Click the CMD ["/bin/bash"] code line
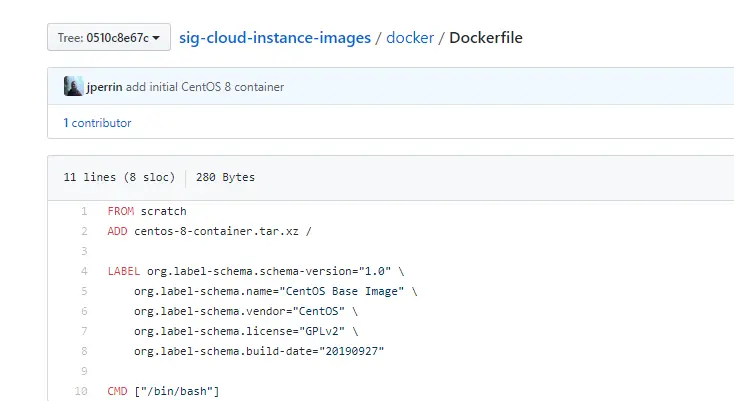The image size is (734, 401). coord(163,391)
